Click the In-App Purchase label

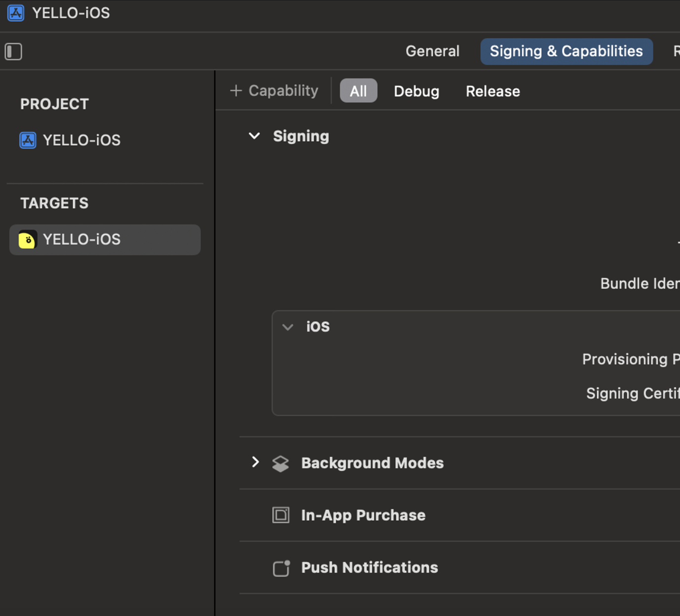pyautogui.click(x=363, y=515)
